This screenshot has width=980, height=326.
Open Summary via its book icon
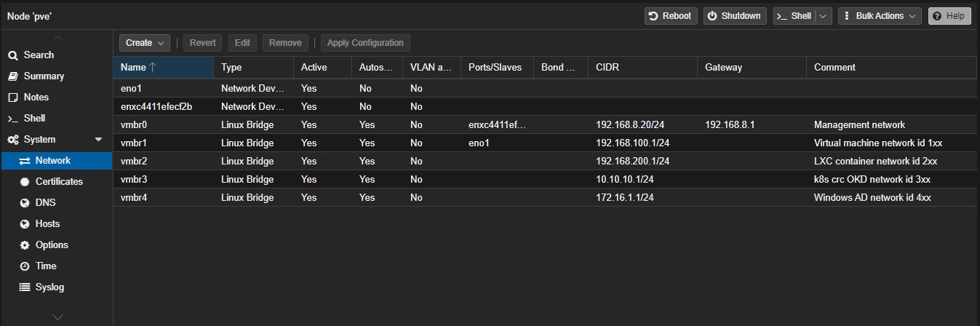[x=13, y=76]
